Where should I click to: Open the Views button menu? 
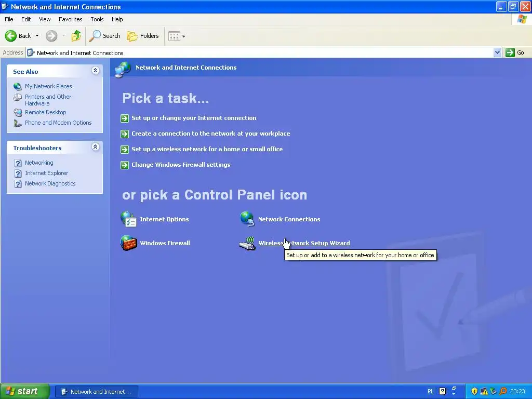coord(177,36)
